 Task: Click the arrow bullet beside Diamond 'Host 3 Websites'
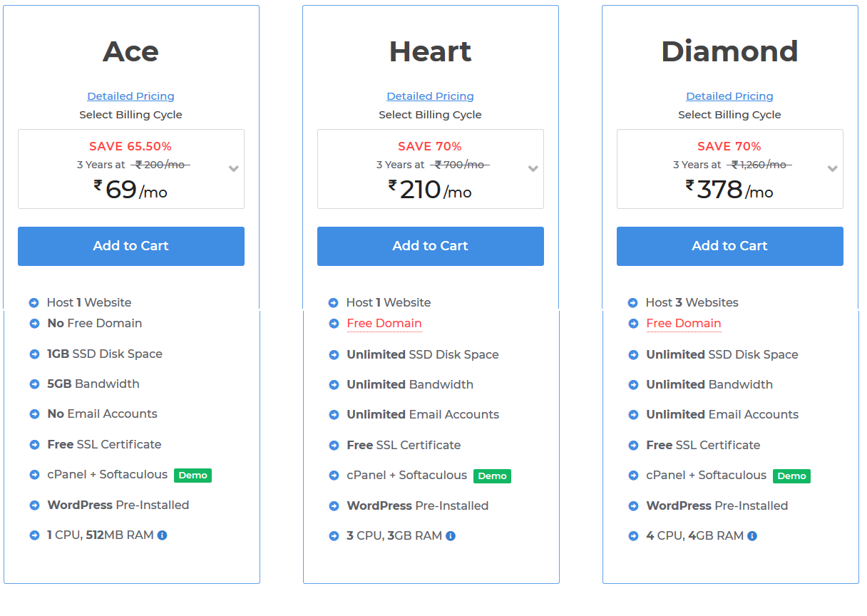pos(633,303)
